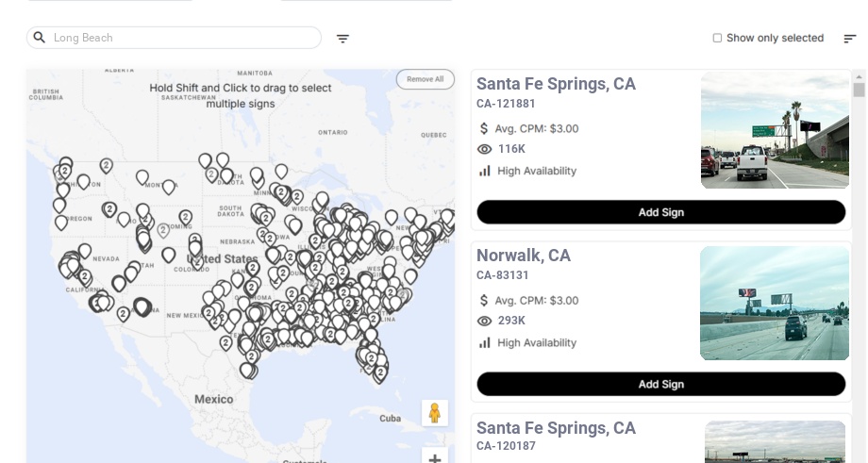Open the Santa Fe Springs CA-121881 photo

pyautogui.click(x=775, y=131)
